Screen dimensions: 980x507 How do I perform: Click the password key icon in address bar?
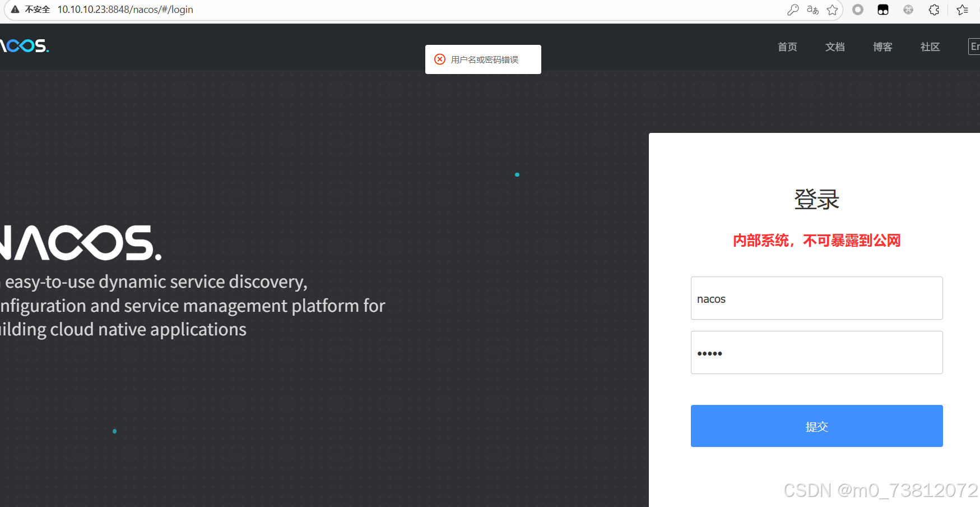[793, 10]
